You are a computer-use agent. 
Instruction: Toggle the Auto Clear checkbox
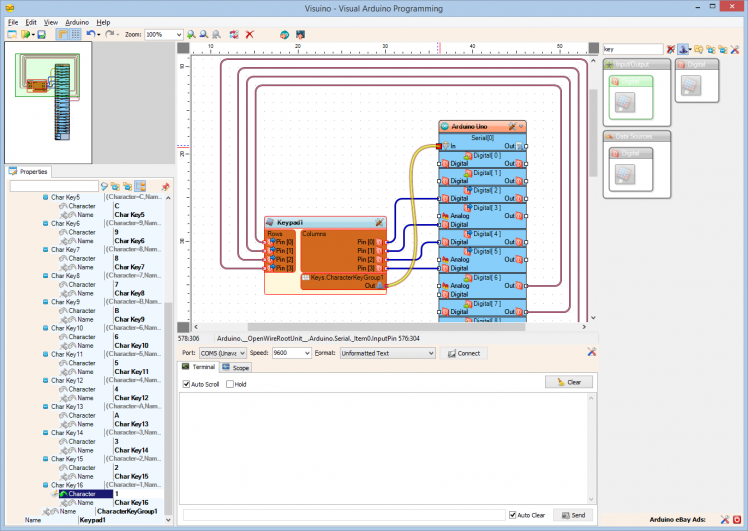(513, 515)
